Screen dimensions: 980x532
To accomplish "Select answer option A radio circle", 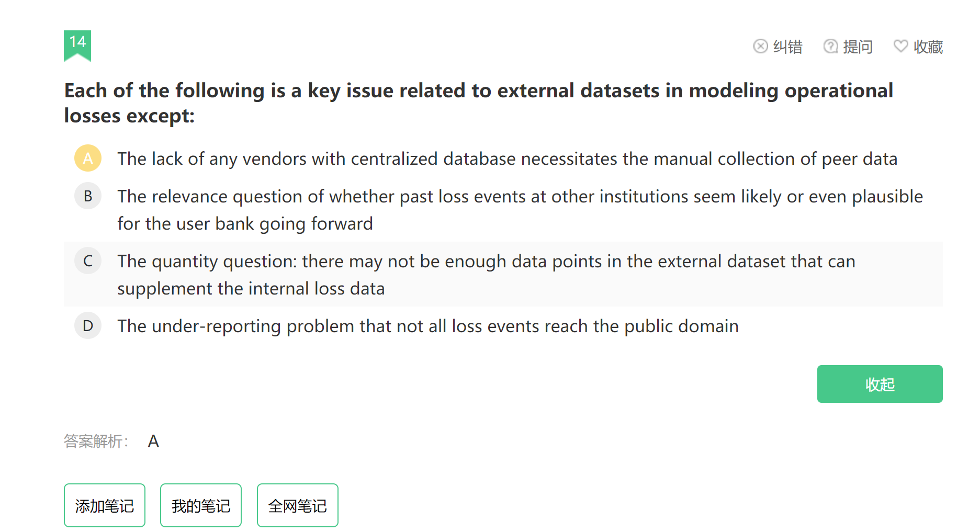I will click(x=88, y=158).
